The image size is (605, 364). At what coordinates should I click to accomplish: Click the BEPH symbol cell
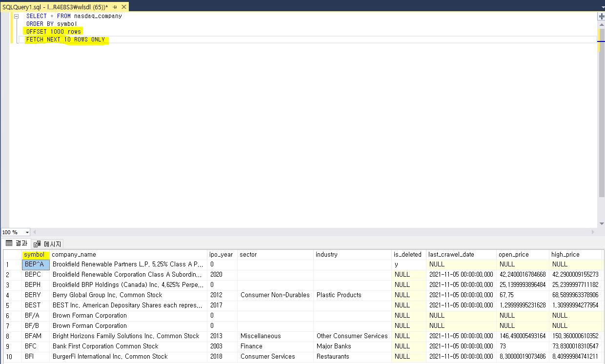click(36, 285)
